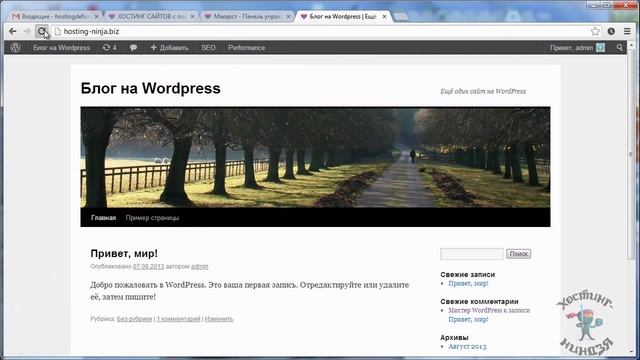Open the WordPress logo menu in admin bar
Viewport: 640px width, 360px height.
[x=16, y=48]
